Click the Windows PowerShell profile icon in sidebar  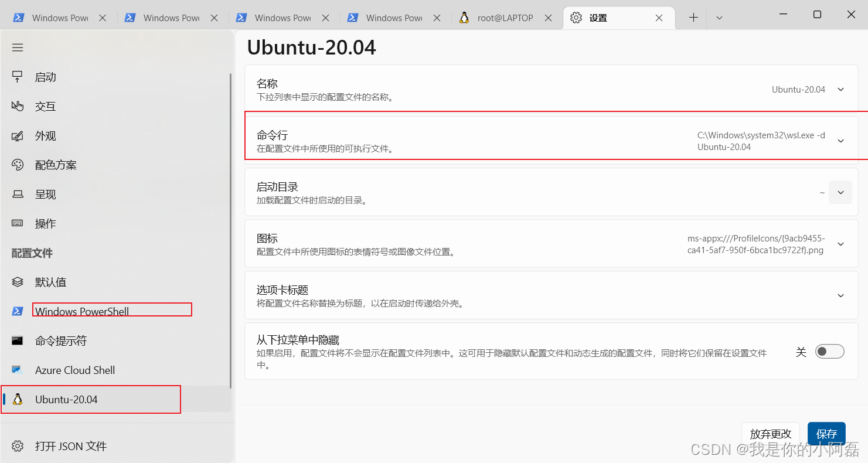[x=18, y=311]
